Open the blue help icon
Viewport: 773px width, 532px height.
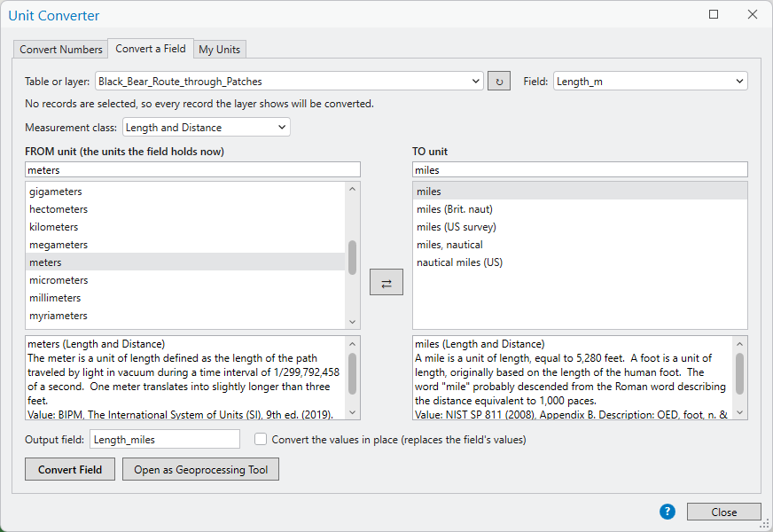pos(668,512)
